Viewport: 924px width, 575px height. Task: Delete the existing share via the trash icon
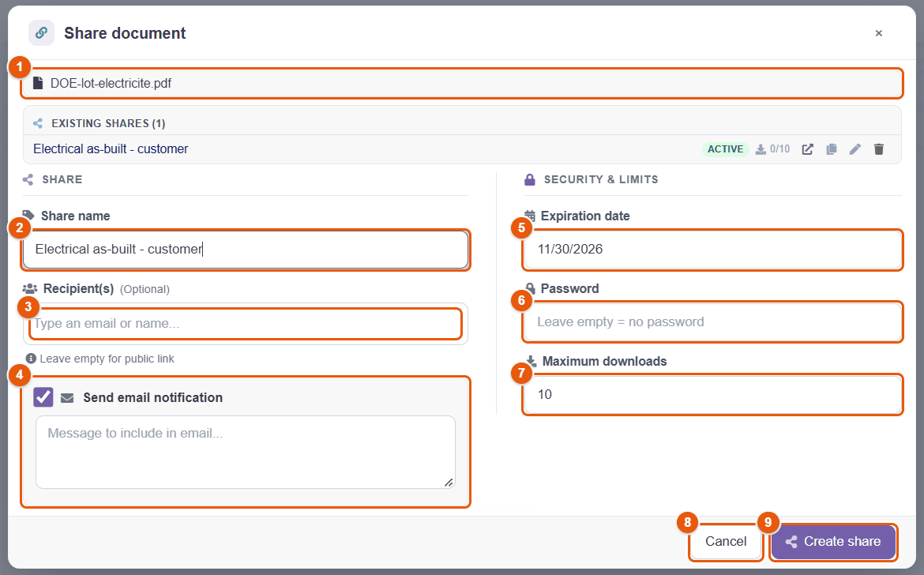click(879, 149)
